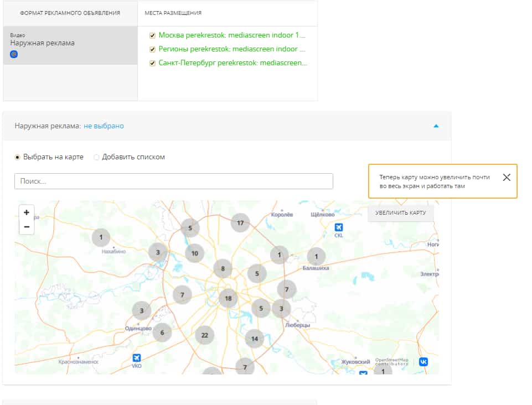Close the map enlargement hint popup
Screen dimensions: 532x405
point(506,178)
